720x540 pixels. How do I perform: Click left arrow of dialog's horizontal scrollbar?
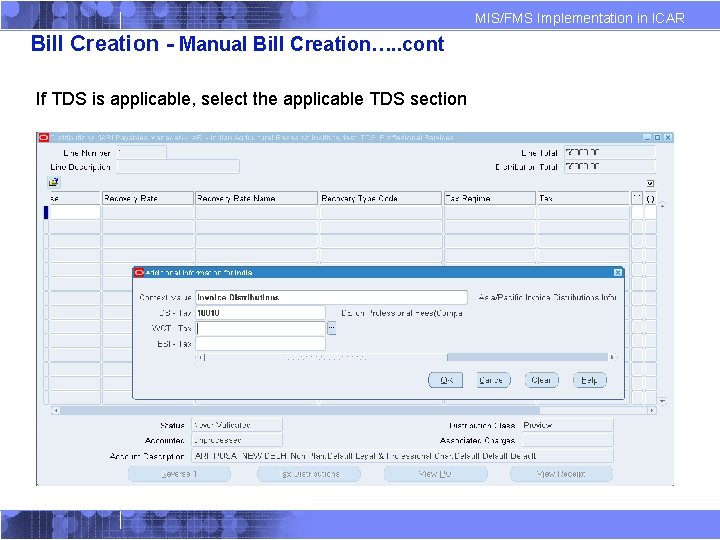point(200,357)
